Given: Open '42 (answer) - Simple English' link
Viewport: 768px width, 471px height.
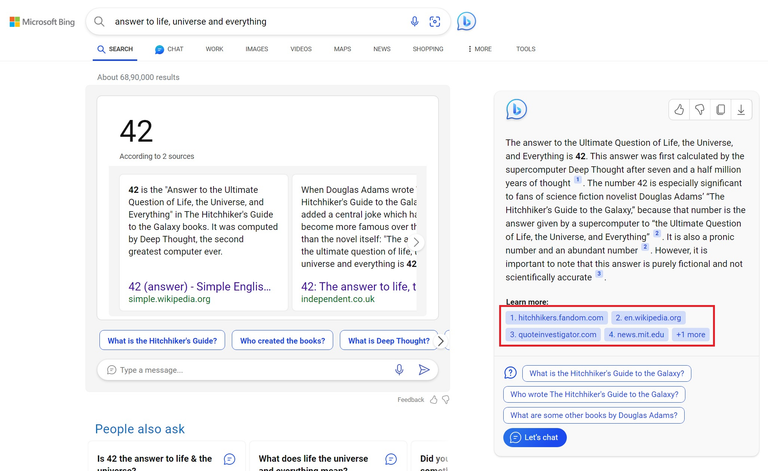Looking at the screenshot, I should (199, 286).
